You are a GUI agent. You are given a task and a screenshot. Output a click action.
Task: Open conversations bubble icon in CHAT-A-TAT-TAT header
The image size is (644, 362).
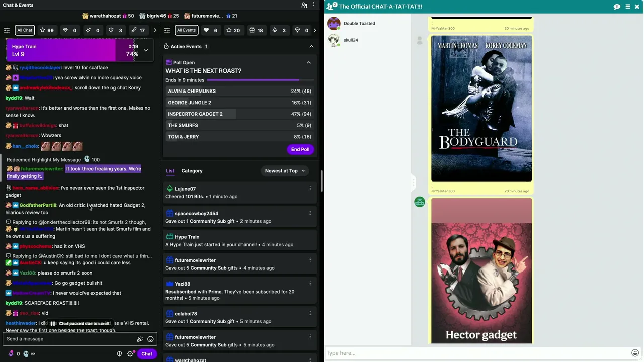(x=617, y=7)
